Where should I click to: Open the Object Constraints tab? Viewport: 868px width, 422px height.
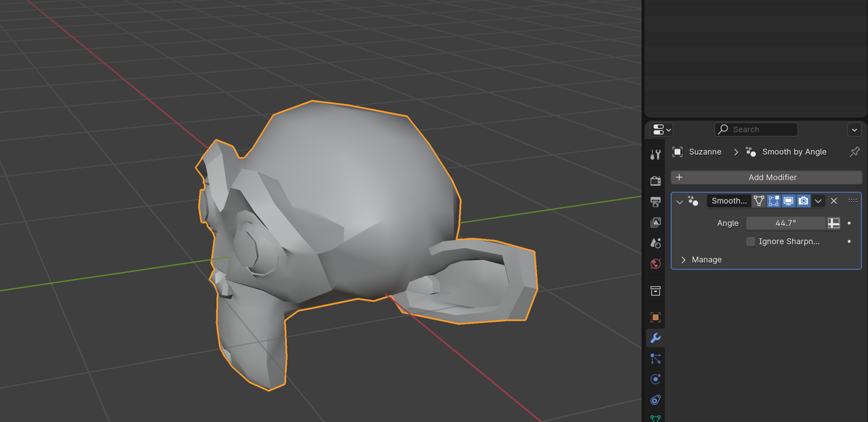tap(655, 400)
